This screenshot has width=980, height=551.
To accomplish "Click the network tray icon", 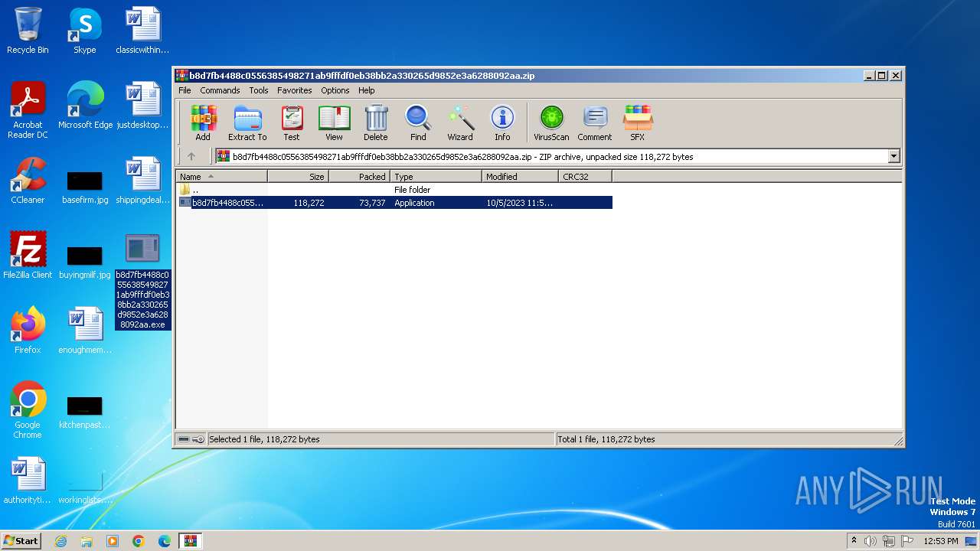I will (889, 541).
